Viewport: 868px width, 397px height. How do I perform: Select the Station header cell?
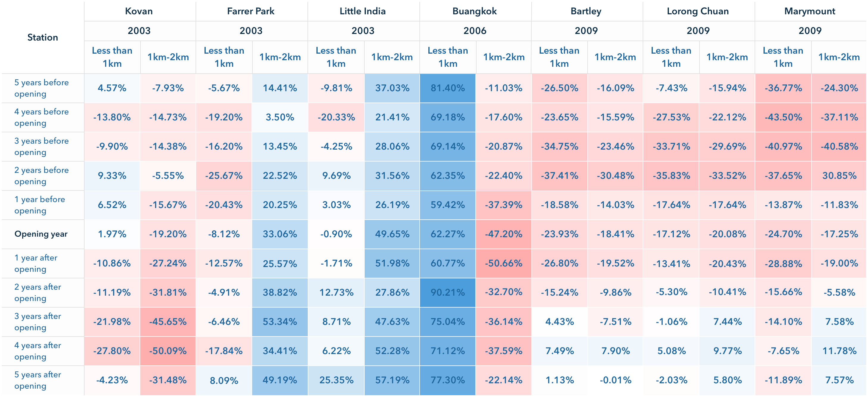[43, 37]
